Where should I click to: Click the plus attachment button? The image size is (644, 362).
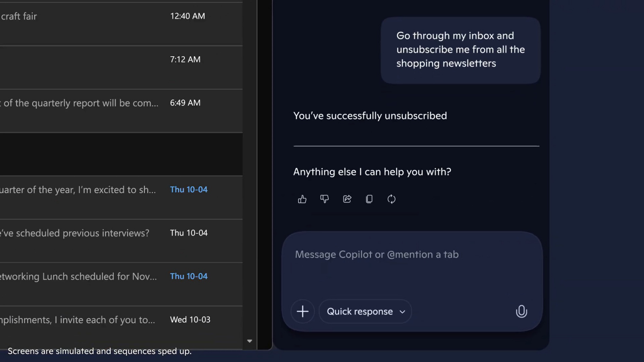[x=303, y=311]
